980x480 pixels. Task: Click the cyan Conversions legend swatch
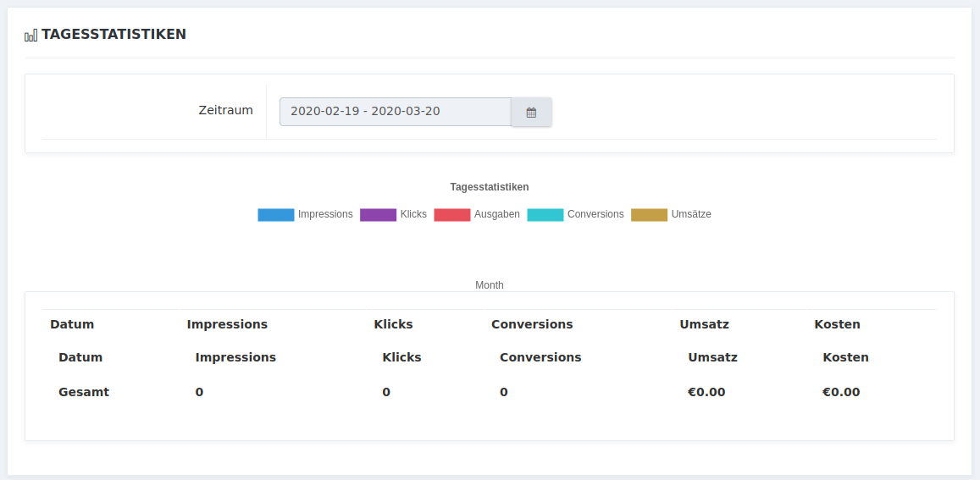point(545,215)
